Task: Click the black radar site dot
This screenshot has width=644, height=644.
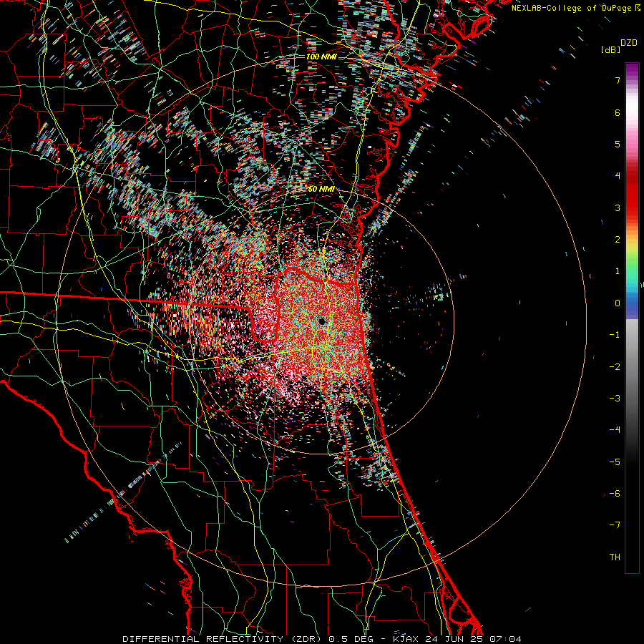Action: [322, 321]
